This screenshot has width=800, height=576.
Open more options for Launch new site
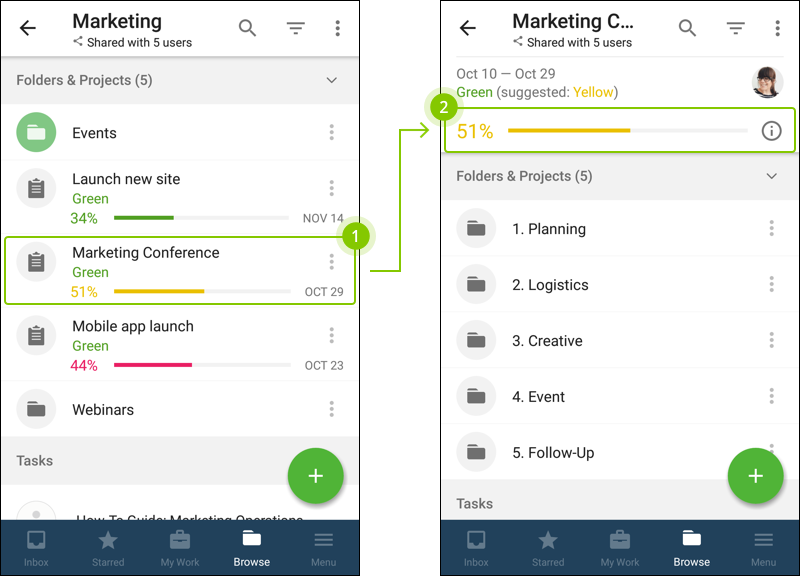pyautogui.click(x=332, y=188)
